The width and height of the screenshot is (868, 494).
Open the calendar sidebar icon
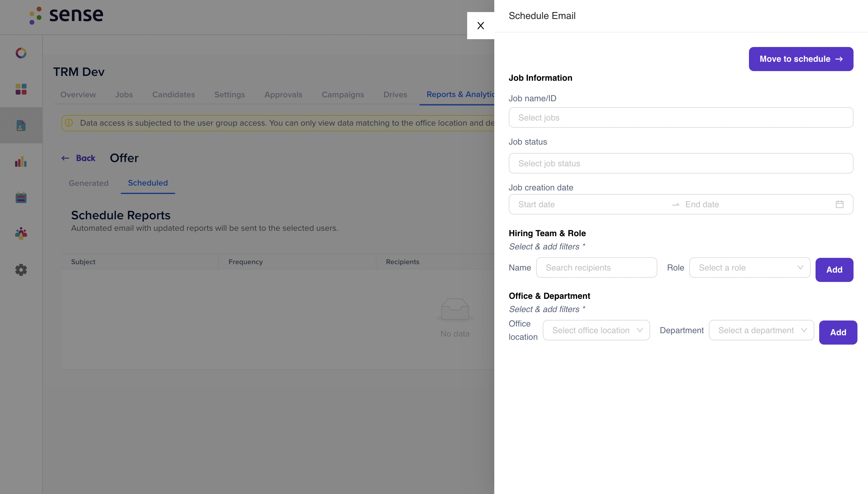click(21, 198)
